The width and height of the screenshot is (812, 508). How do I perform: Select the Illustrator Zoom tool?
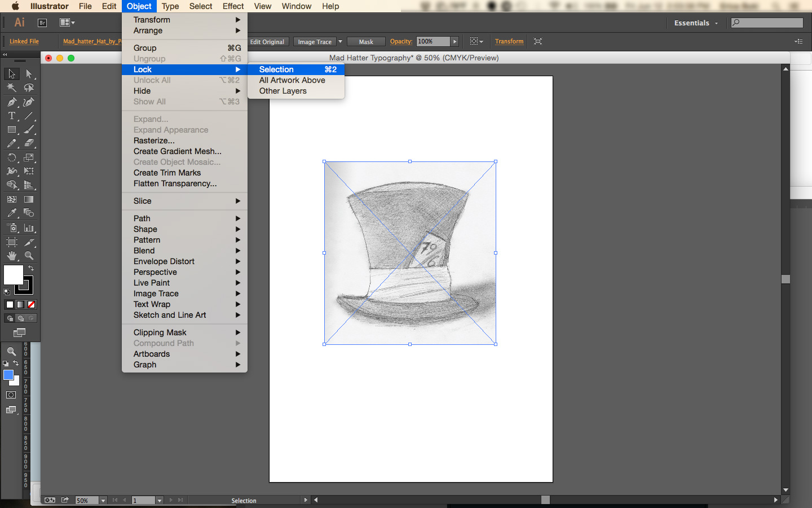pos(29,256)
